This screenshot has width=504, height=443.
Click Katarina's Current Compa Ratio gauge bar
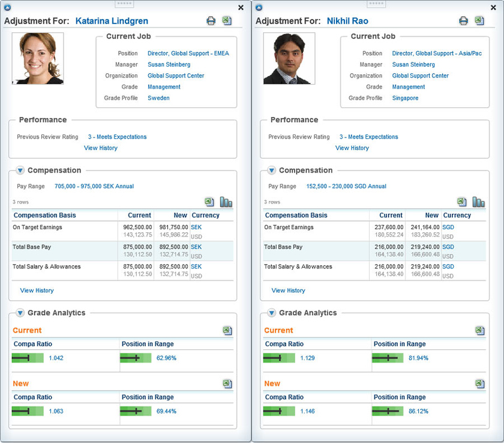coord(28,358)
